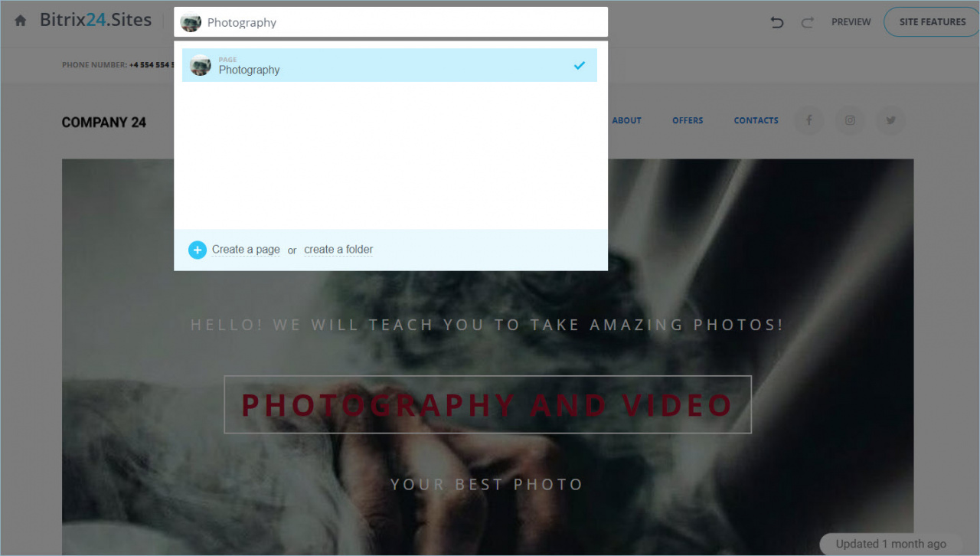
Task: Select the COMPANY 24 logo text
Action: coord(104,123)
